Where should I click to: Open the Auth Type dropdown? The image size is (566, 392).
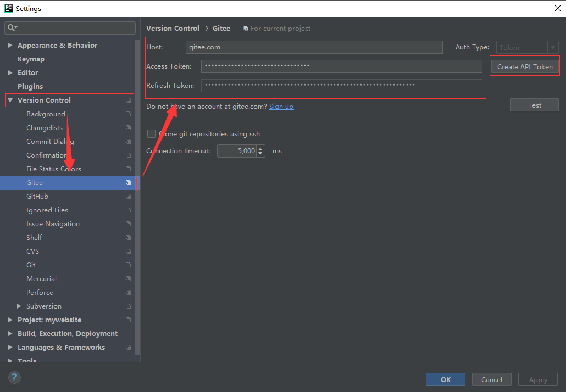point(528,47)
